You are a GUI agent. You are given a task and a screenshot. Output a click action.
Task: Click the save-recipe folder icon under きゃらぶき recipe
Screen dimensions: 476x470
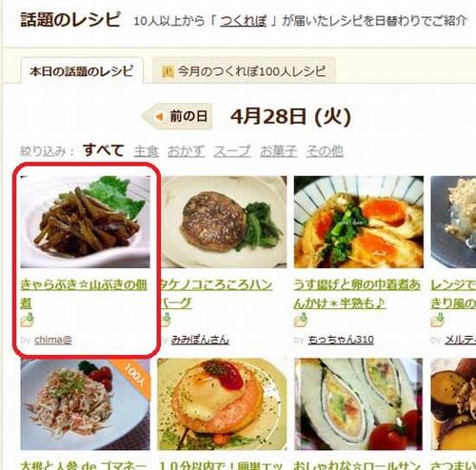tap(28, 320)
